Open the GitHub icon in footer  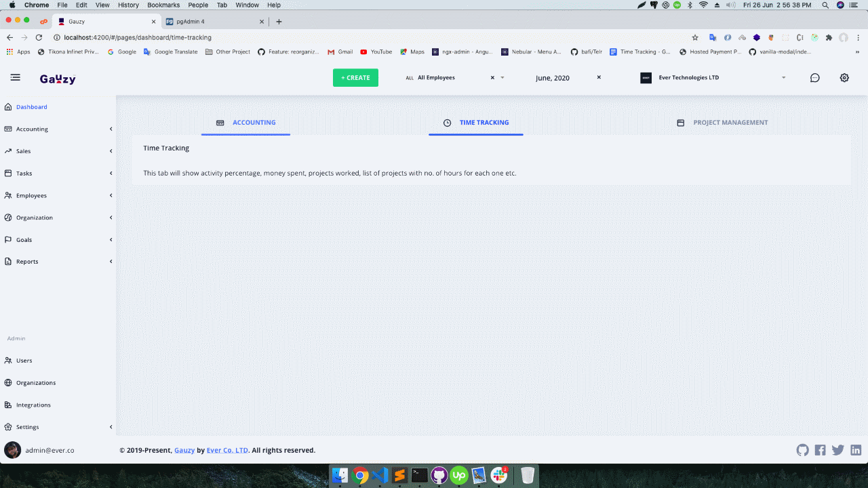803,450
